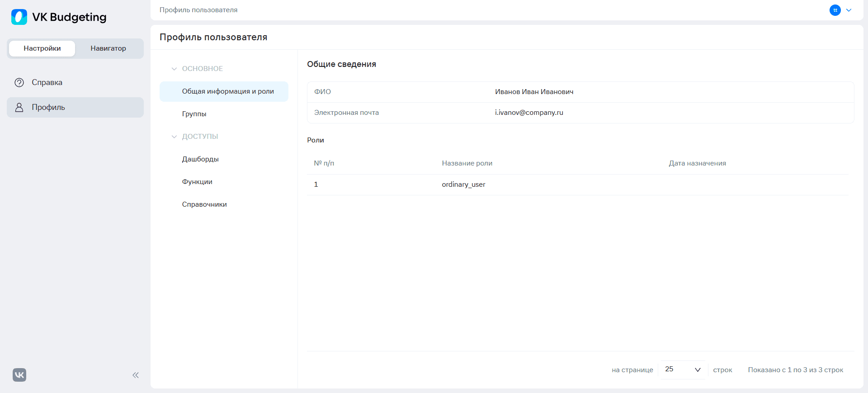Click the Название роли column header
The height and width of the screenshot is (393, 868).
[467, 163]
